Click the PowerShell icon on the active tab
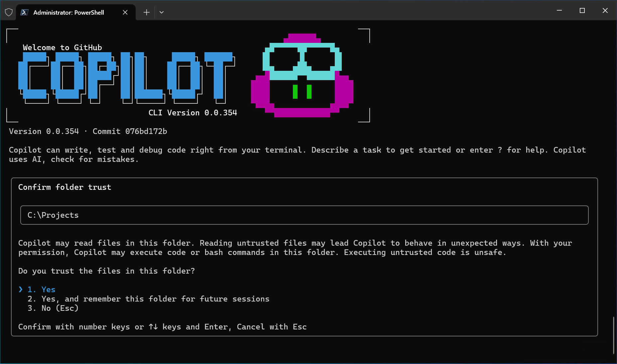This screenshot has width=617, height=364. 24,12
